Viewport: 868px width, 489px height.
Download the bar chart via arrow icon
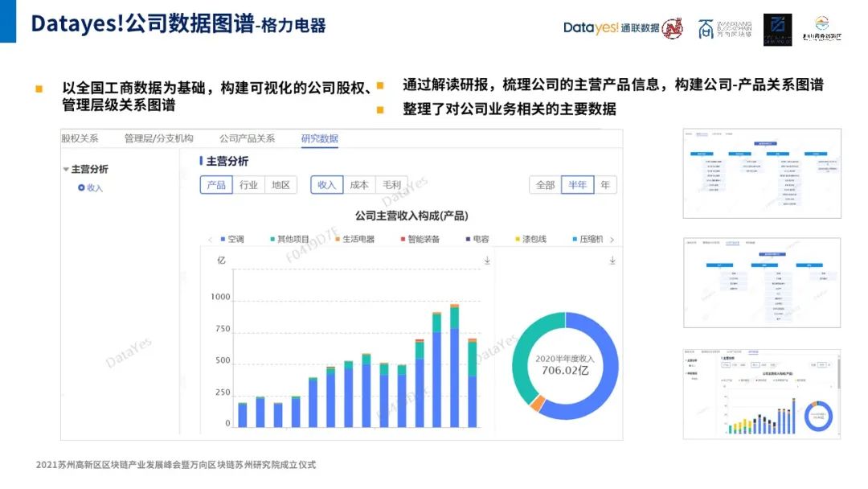(487, 260)
